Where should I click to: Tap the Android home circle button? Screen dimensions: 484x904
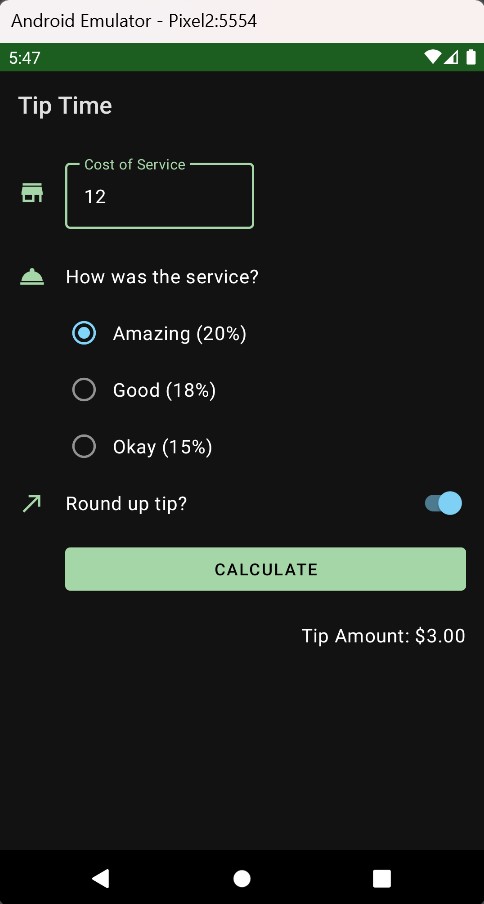pyautogui.click(x=242, y=878)
